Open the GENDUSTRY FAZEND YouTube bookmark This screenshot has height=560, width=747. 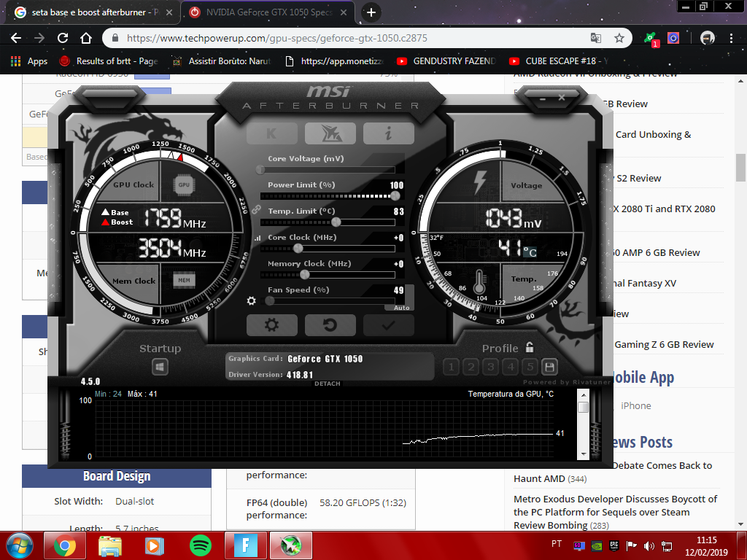pos(446,61)
